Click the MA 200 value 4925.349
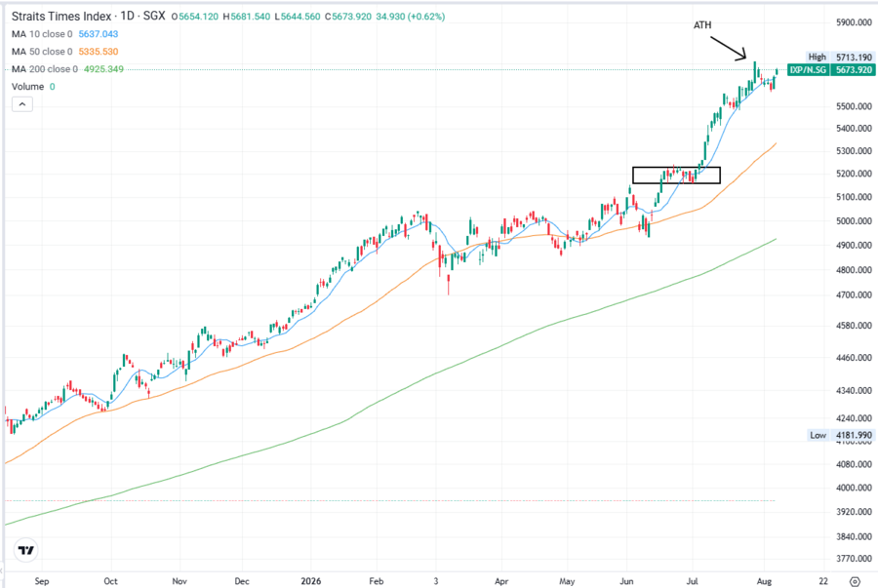This screenshot has width=878, height=588. (103, 69)
